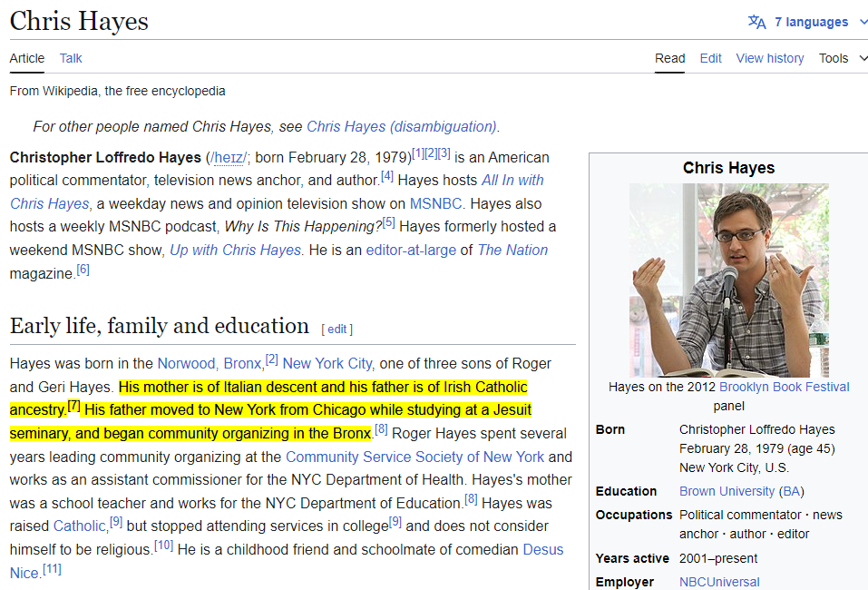Open the BA degree link
Viewport: 868px width, 590px height.
[x=791, y=491]
